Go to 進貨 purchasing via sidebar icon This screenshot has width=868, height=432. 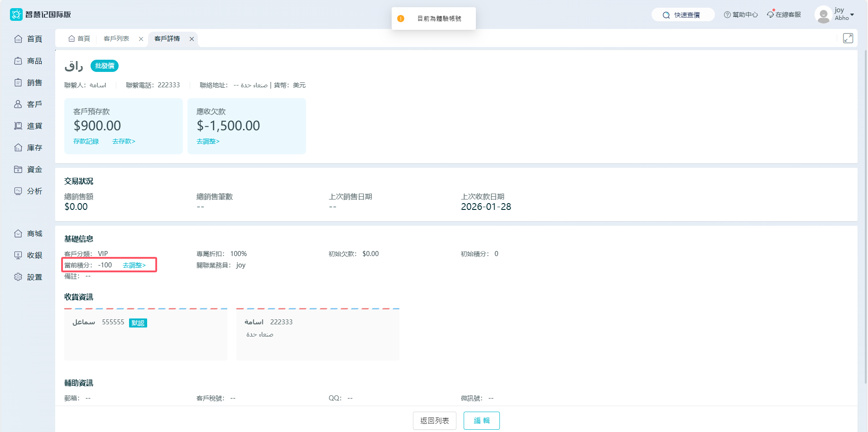click(18, 126)
